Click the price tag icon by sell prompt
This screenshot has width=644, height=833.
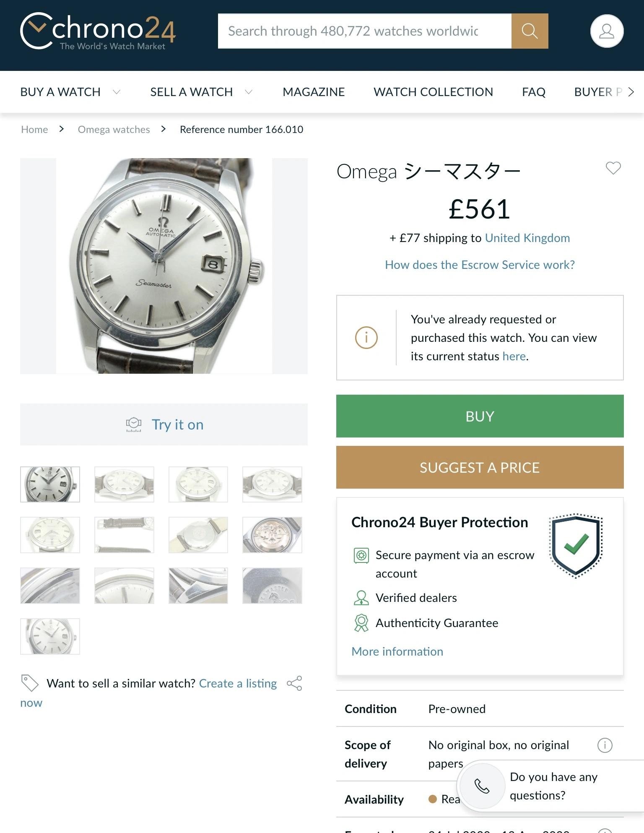[30, 683]
